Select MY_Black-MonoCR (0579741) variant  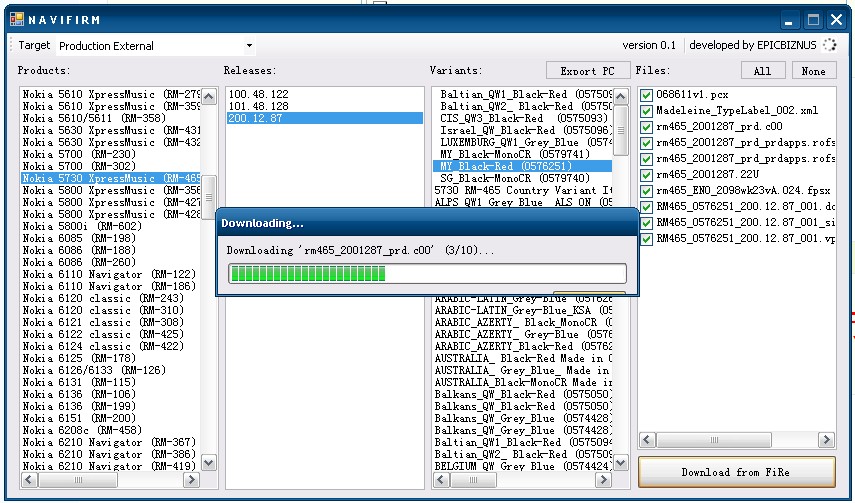click(523, 154)
